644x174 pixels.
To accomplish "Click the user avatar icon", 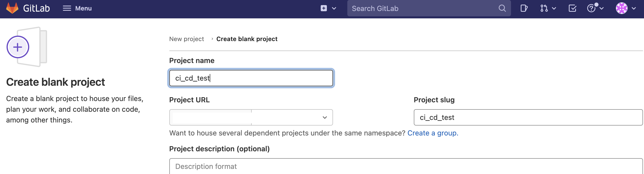I will click(621, 8).
